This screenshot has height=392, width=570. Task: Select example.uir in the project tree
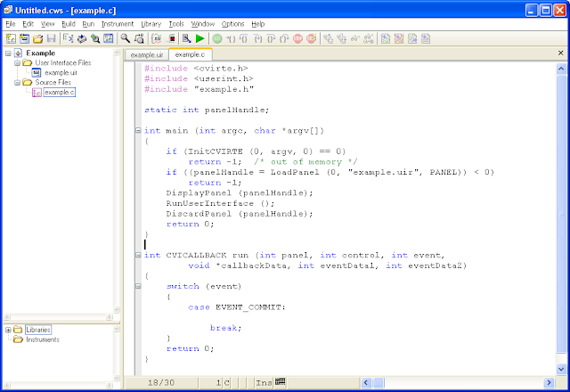pos(61,73)
